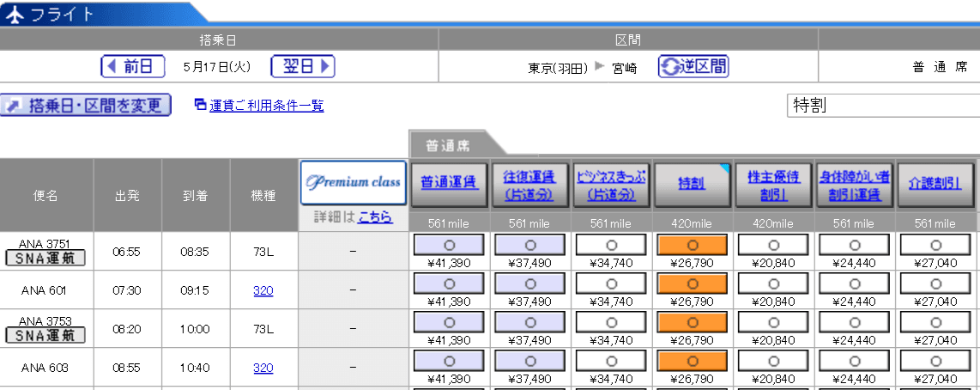Open the 特割 fare type dropdown
This screenshot has height=390, width=980.
(883, 105)
